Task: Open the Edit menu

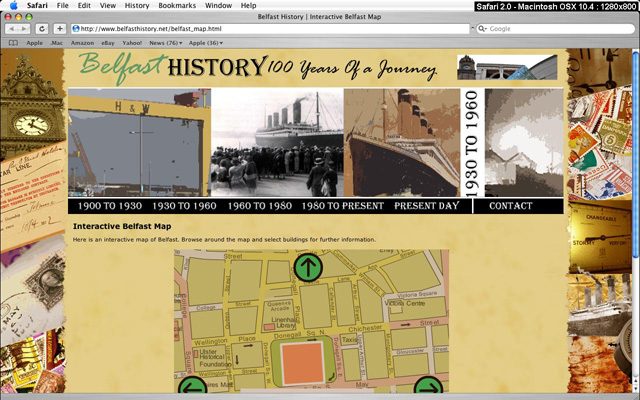Action: tap(84, 5)
